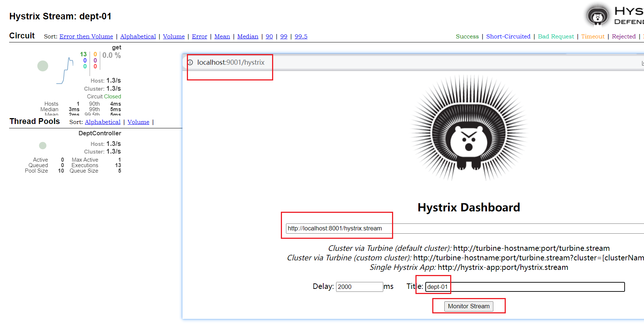Click the large Hystrix Dashboard porcupine logo
This screenshot has height=324, width=644.
[468, 128]
